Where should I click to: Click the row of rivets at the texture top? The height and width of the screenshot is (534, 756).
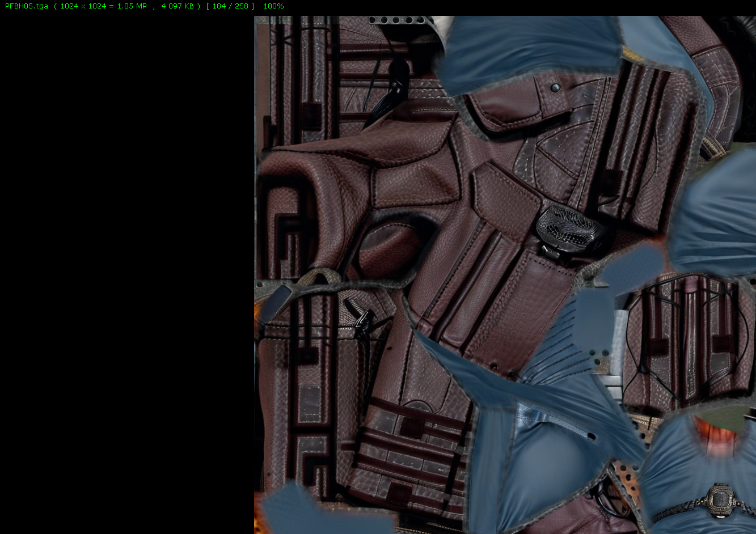coord(397,20)
